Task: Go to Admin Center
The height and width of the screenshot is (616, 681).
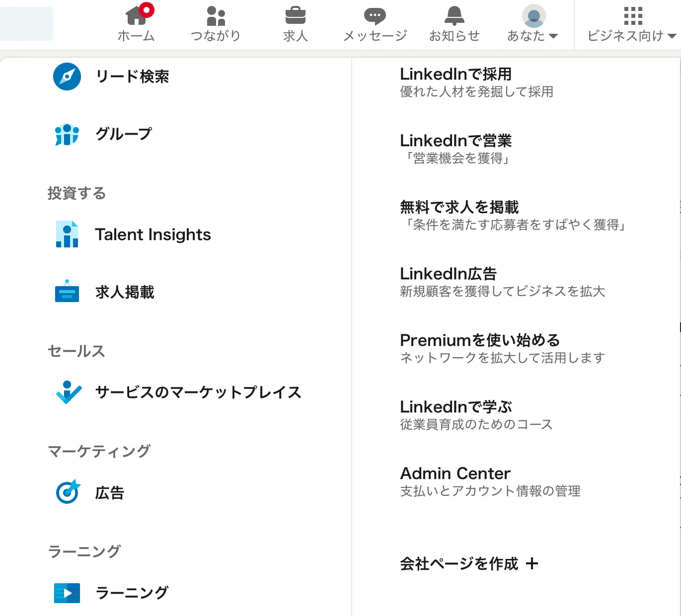Action: tap(455, 473)
